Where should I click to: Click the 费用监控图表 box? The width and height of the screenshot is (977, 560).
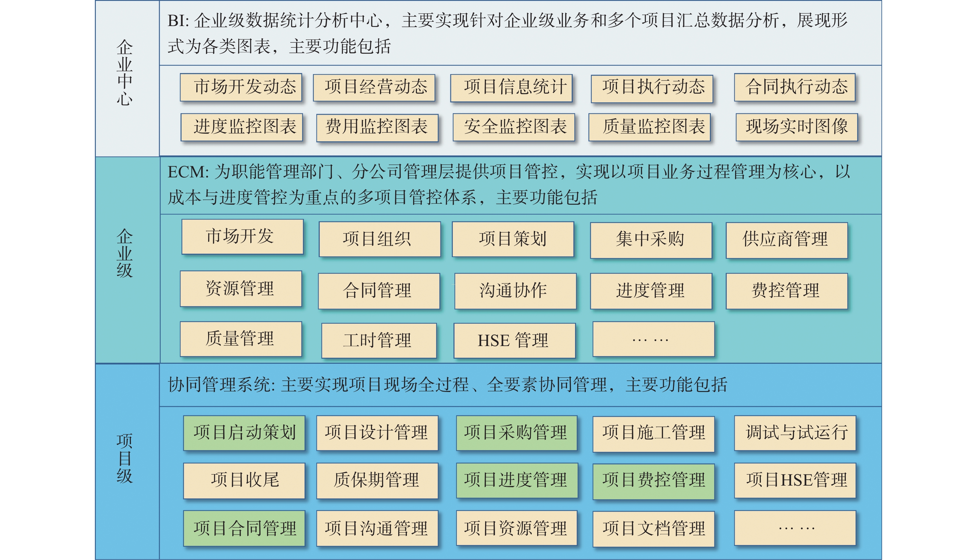377,128
